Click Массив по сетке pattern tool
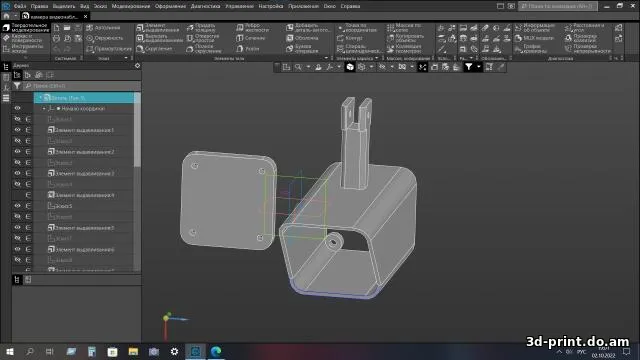640x360 pixels. (x=404, y=28)
